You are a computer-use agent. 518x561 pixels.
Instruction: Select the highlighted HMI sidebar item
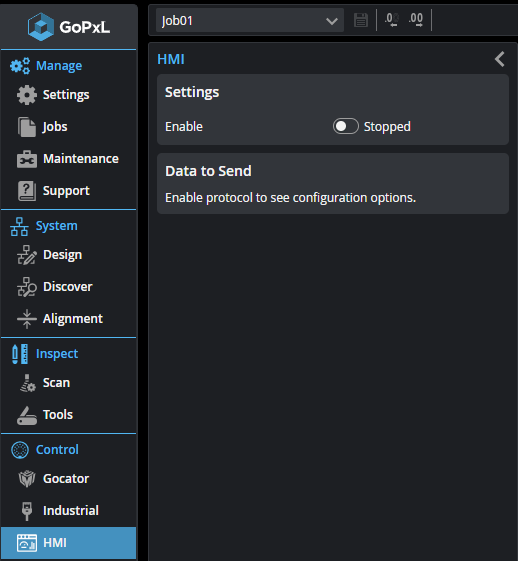(x=69, y=543)
